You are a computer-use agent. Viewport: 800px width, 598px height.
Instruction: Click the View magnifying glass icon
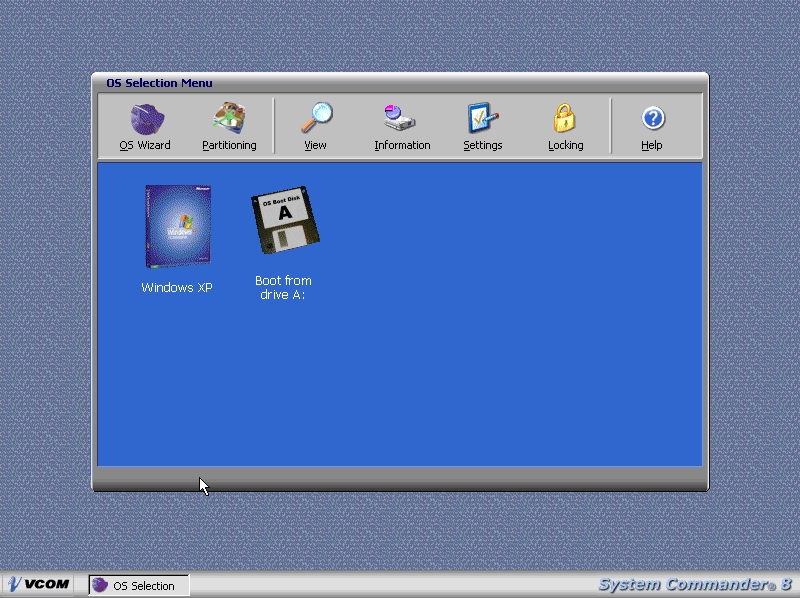click(316, 118)
